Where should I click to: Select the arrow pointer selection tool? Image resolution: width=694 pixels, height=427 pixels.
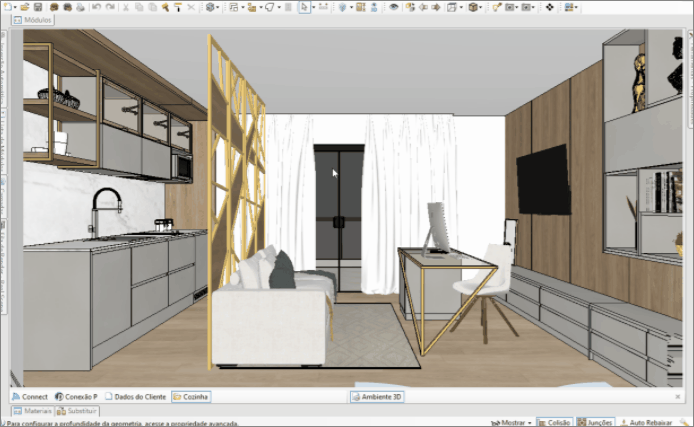[304, 7]
